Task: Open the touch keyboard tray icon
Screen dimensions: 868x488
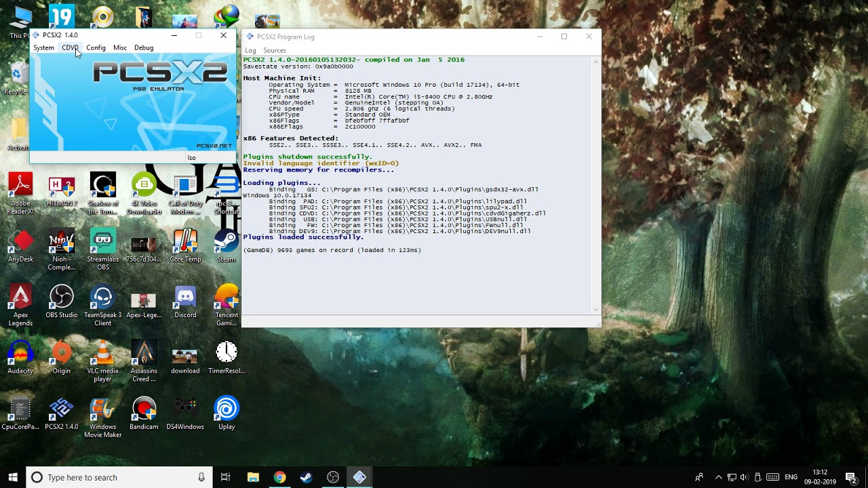Action: [772, 477]
